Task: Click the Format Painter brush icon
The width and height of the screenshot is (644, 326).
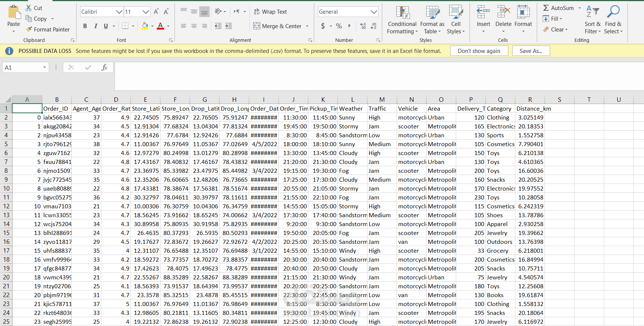Action: pyautogui.click(x=29, y=29)
